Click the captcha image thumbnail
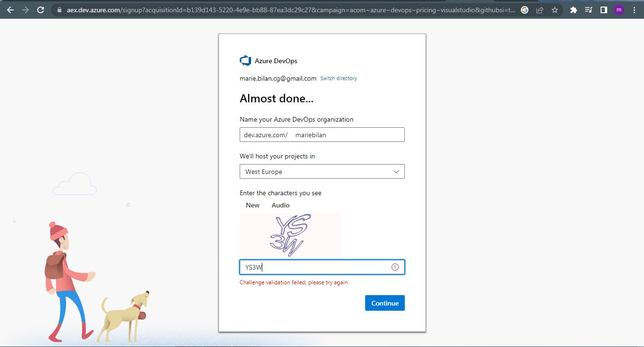The width and height of the screenshot is (644, 347). (x=291, y=235)
